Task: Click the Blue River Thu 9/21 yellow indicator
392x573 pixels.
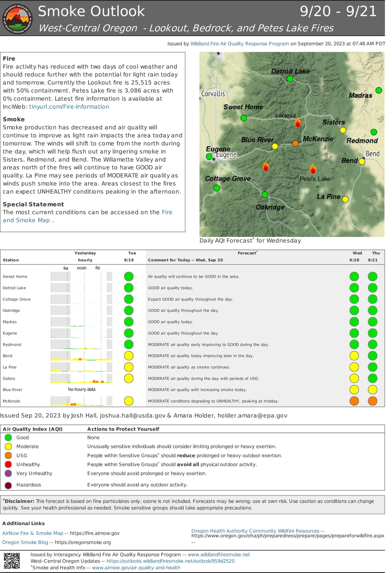Action: pyautogui.click(x=373, y=390)
